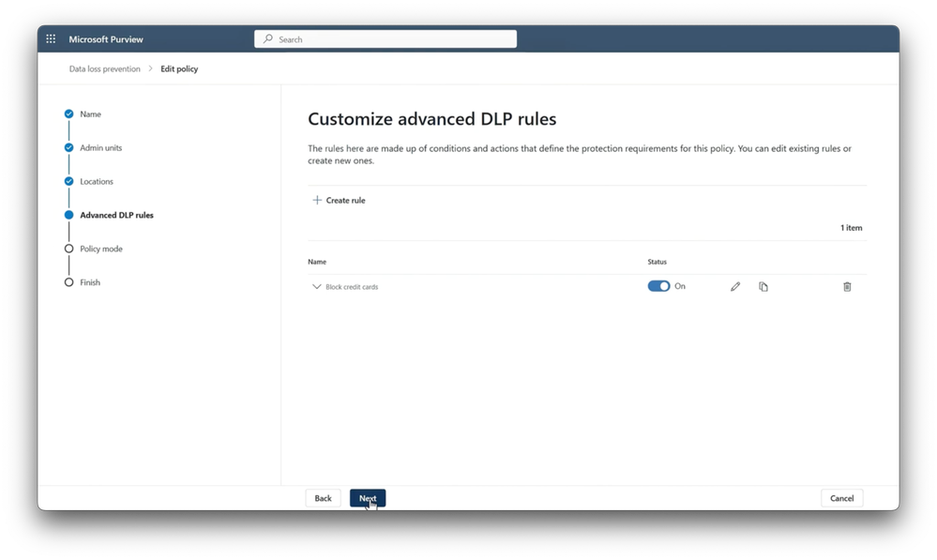The width and height of the screenshot is (937, 560).
Task: Click the Locations checkmark icon
Action: coord(68,181)
